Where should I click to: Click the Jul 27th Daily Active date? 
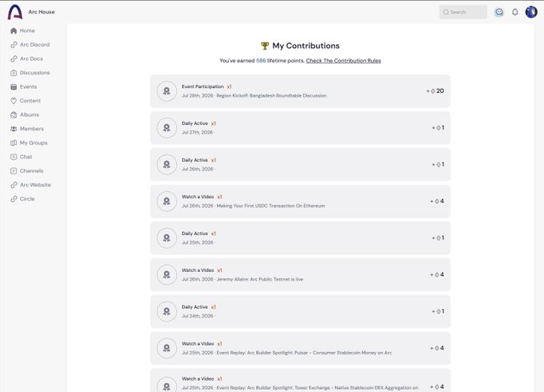[197, 133]
